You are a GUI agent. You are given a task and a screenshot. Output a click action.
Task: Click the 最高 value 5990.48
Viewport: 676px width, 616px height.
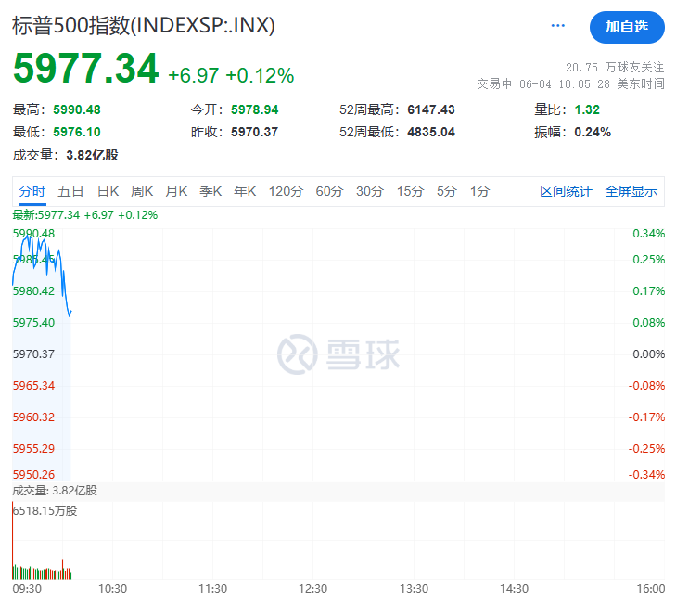pyautogui.click(x=77, y=109)
